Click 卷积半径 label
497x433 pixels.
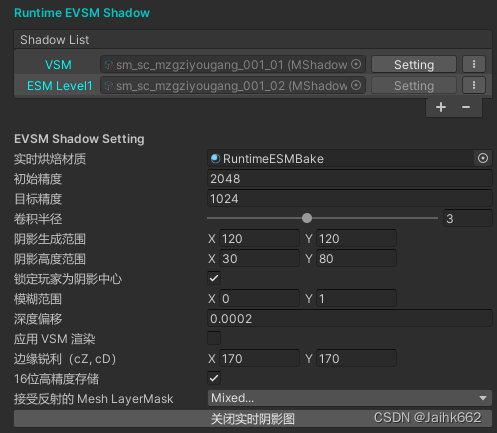38,219
